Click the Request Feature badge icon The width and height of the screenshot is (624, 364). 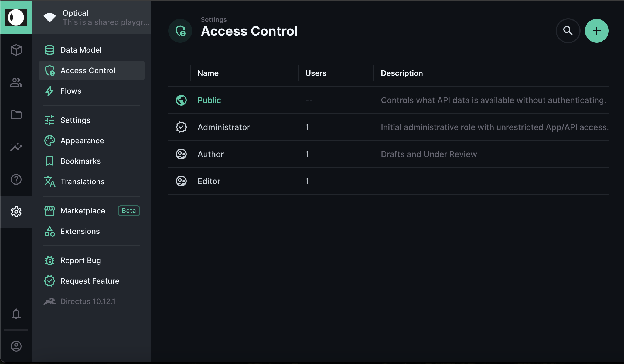[x=50, y=281]
